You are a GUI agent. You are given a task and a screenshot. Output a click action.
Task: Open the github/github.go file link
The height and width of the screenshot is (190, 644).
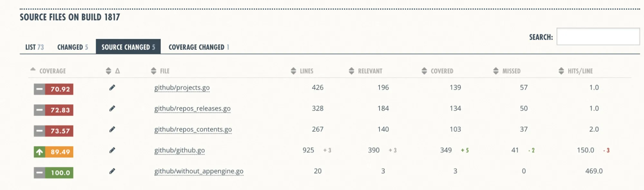(x=179, y=150)
